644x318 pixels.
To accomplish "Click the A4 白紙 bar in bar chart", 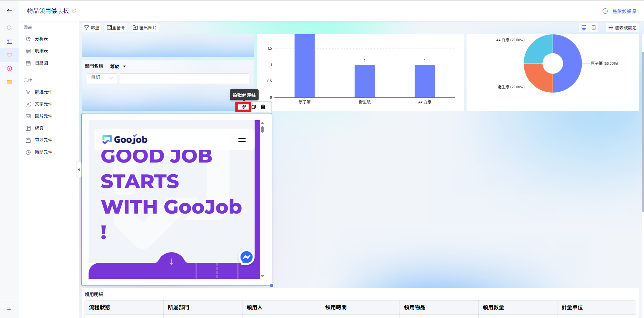I will pos(425,81).
